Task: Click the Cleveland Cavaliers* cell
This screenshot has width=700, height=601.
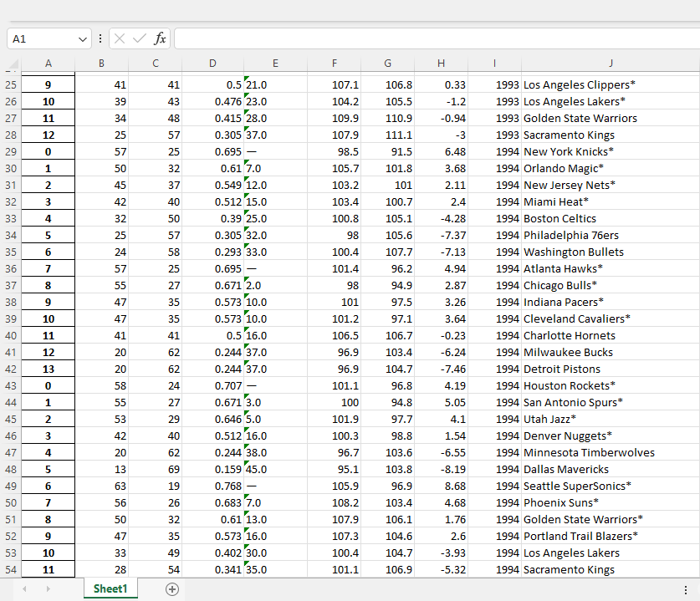Action: (x=611, y=319)
